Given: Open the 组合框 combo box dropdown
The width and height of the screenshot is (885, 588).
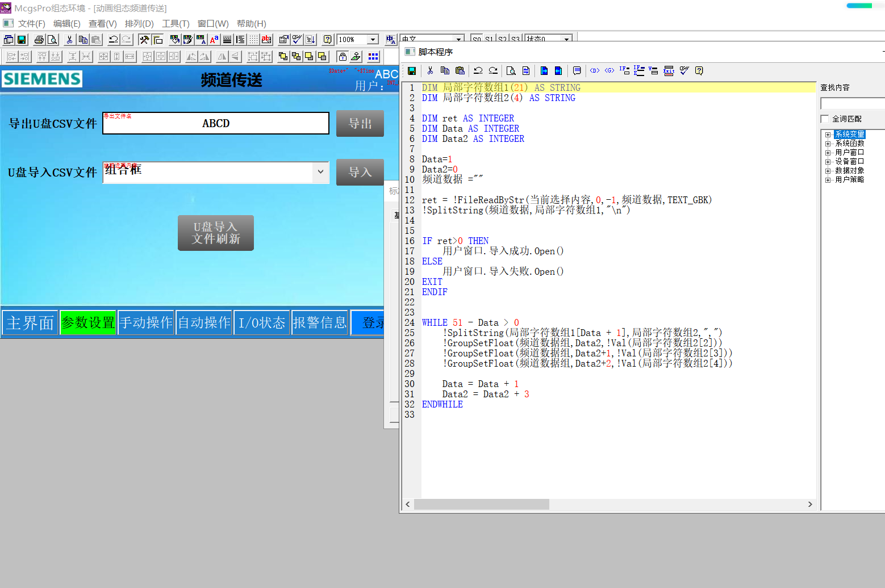Looking at the screenshot, I should (320, 172).
